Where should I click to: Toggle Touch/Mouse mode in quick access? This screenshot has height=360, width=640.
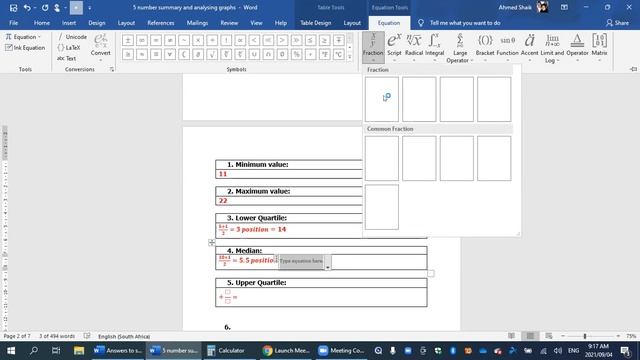click(57, 7)
